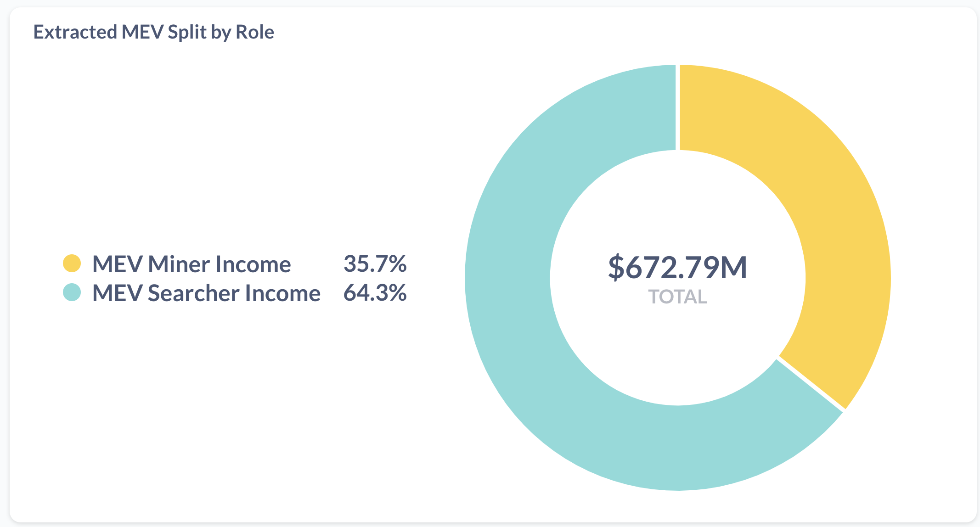Click the white divider between slices lower right
Image resolution: width=980 pixels, height=527 pixels.
pos(811,384)
